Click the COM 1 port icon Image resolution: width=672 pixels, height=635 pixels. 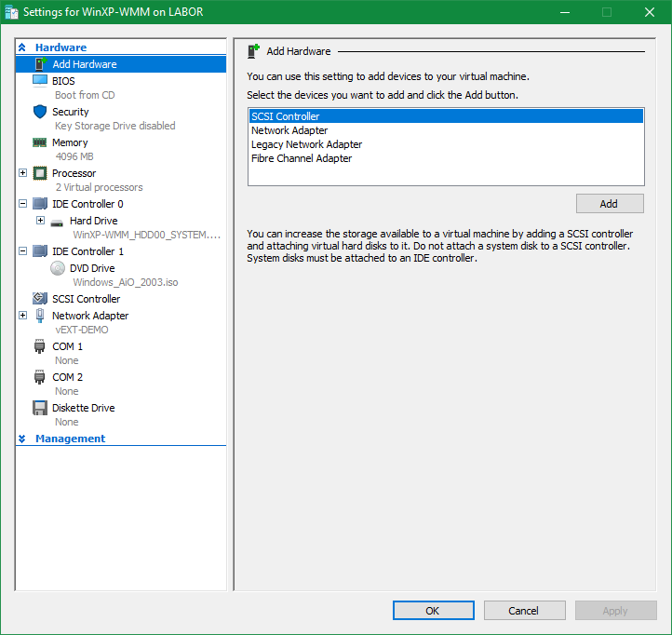tap(40, 346)
